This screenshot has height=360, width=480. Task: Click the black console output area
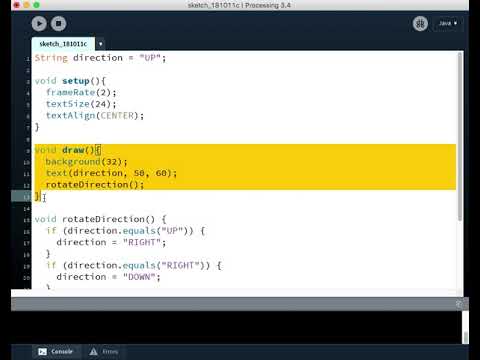tap(237, 327)
